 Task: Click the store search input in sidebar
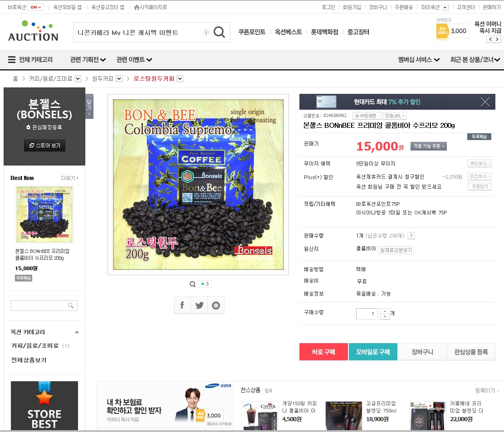(x=39, y=306)
